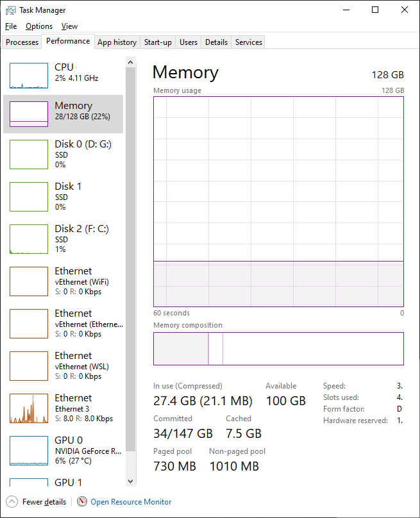Switch to the Processes tab
420x518 pixels.
coord(22,42)
